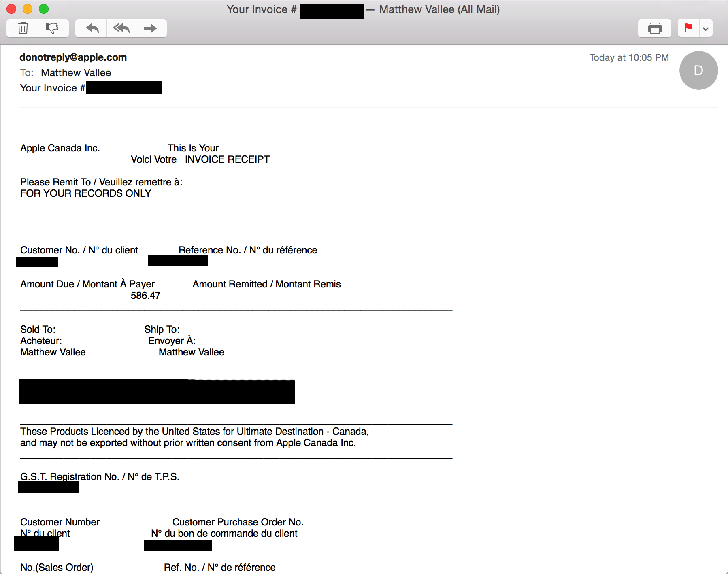Click Matthew Vallee under Ship To
The image size is (728, 574).
click(x=192, y=352)
